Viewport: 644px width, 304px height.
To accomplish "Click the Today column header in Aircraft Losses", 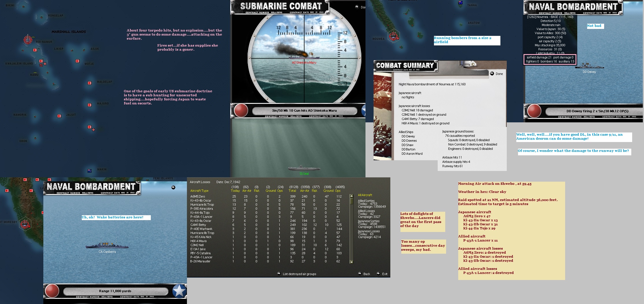I will 235,191.
